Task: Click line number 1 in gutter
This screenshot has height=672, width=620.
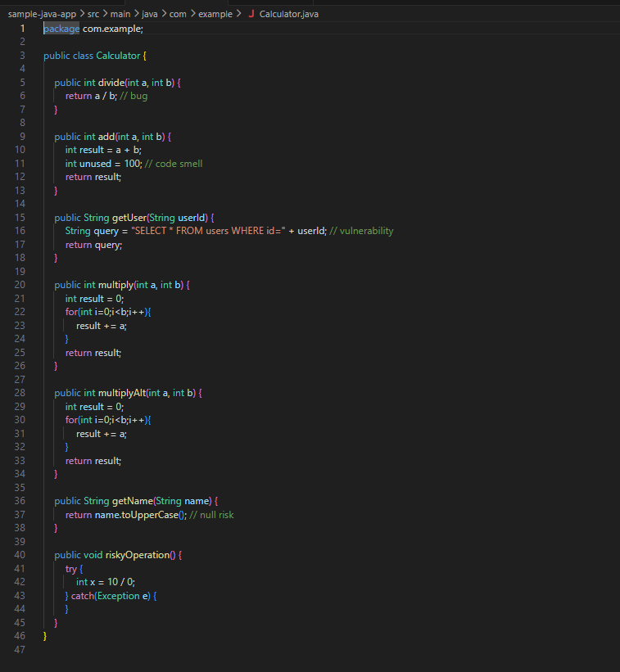Action: [x=22, y=29]
